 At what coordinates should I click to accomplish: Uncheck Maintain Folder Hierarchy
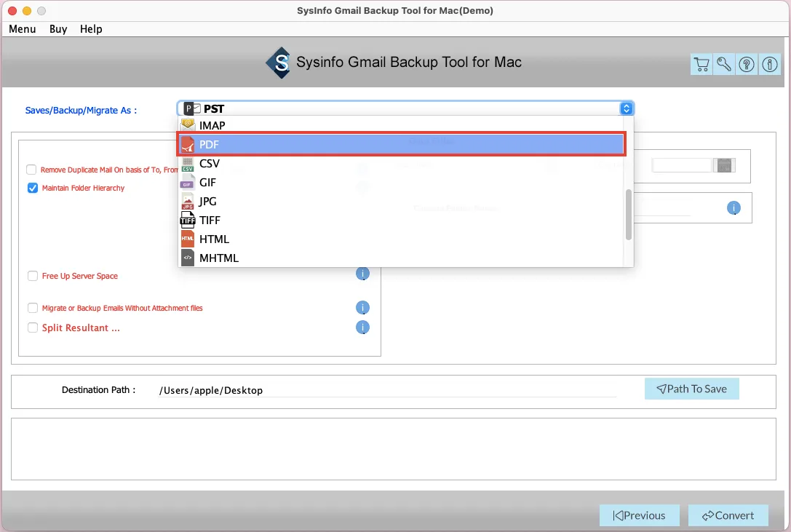click(x=33, y=188)
